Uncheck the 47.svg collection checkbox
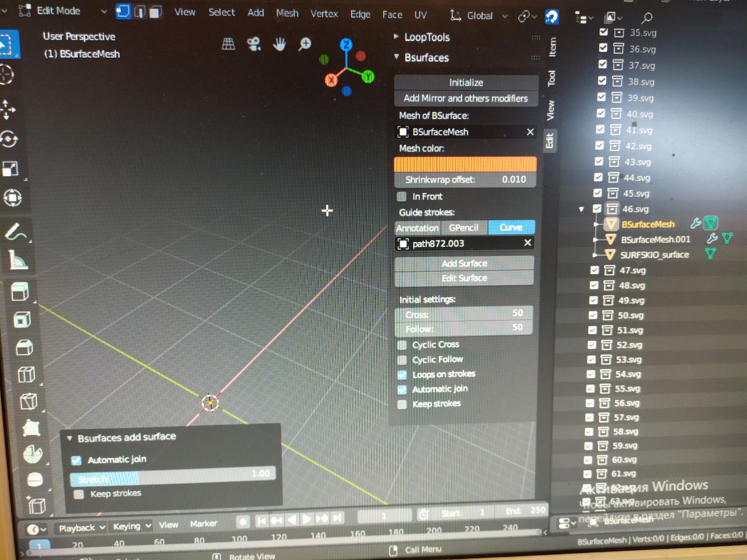The width and height of the screenshot is (747, 560). (595, 270)
